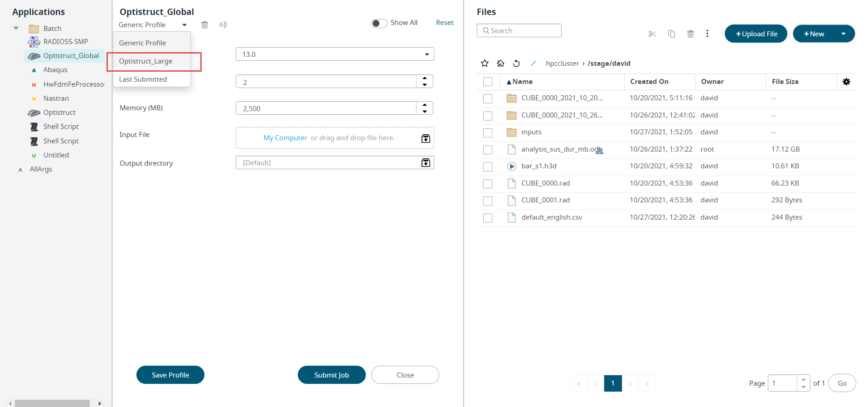Check the CUBE_0000_2021_10_20 folder checkbox
Screen dimensions: 868x407
[488, 99]
